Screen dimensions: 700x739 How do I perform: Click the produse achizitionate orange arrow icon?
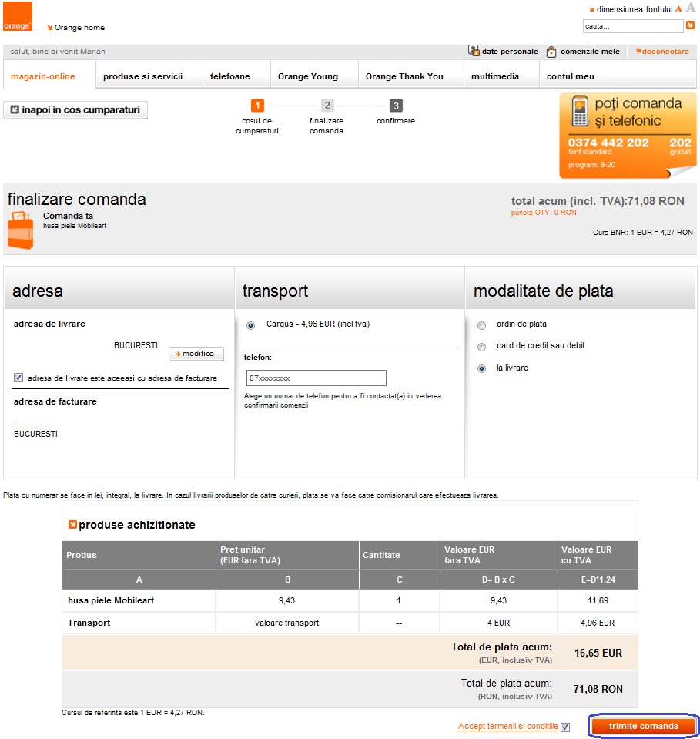point(72,525)
